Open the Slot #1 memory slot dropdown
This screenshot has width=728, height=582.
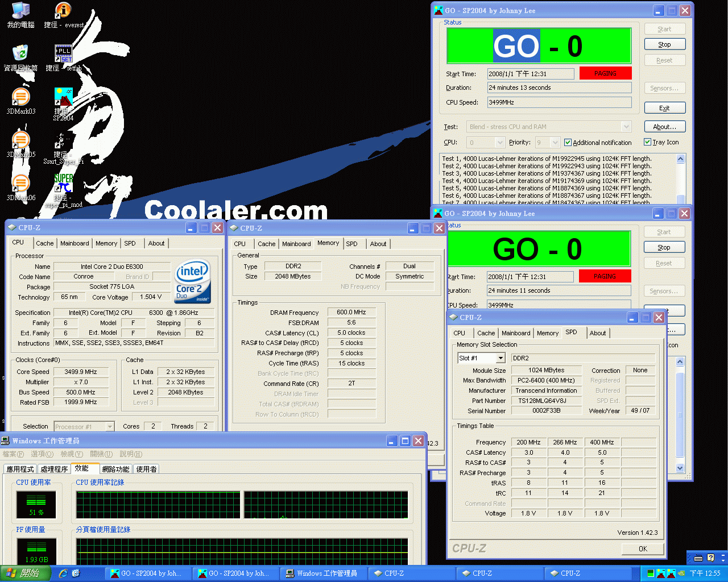tap(500, 358)
